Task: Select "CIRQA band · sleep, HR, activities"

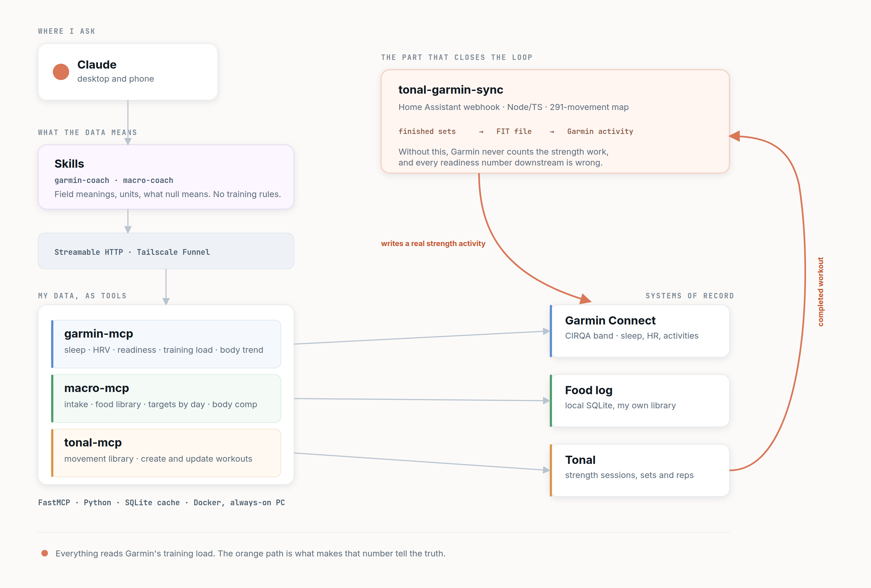Action: pyautogui.click(x=631, y=336)
